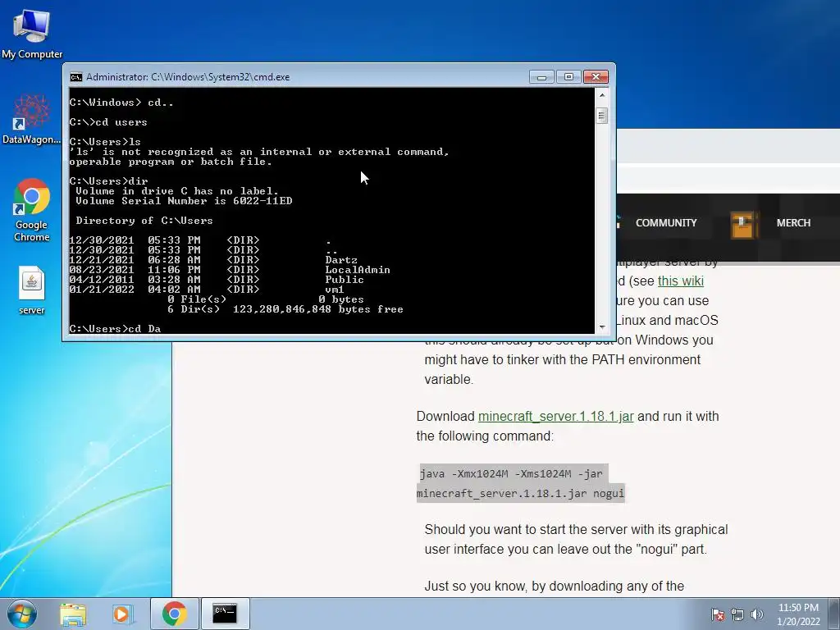Open the network tray icon
Image resolution: width=840 pixels, height=630 pixels.
(737, 614)
